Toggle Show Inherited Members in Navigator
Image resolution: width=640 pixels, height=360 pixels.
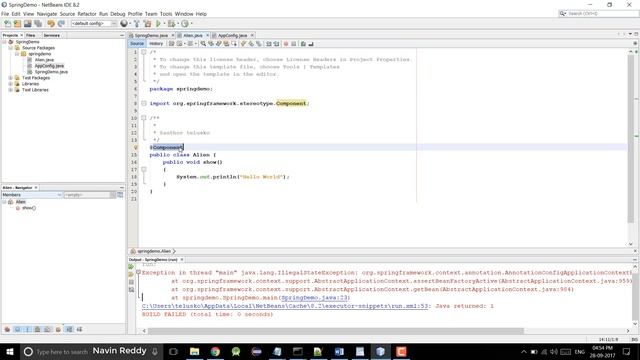pyautogui.click(x=7, y=329)
